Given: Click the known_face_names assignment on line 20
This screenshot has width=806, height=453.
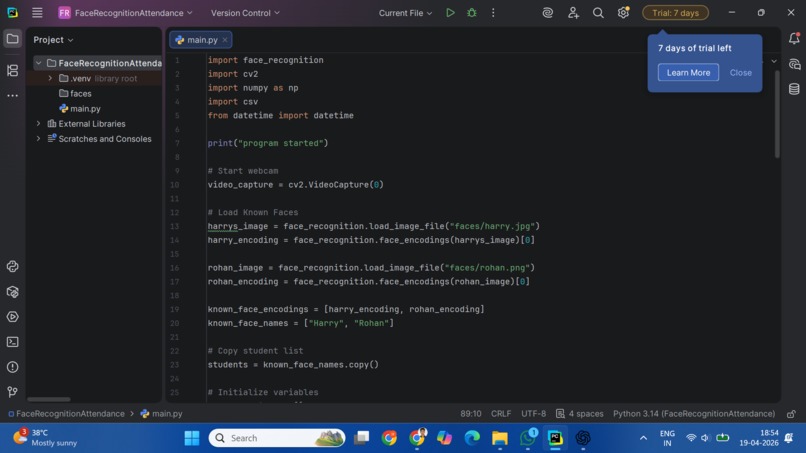Looking at the screenshot, I should tap(301, 323).
